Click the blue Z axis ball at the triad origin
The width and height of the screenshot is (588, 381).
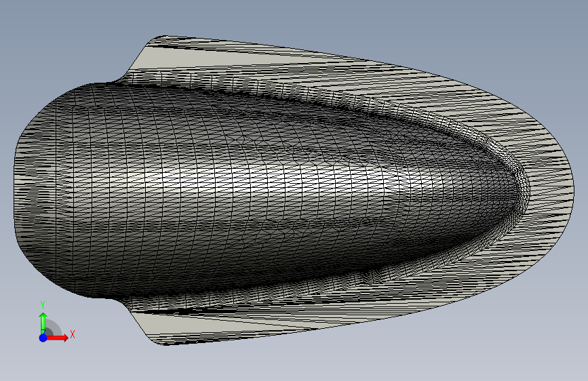point(43,338)
